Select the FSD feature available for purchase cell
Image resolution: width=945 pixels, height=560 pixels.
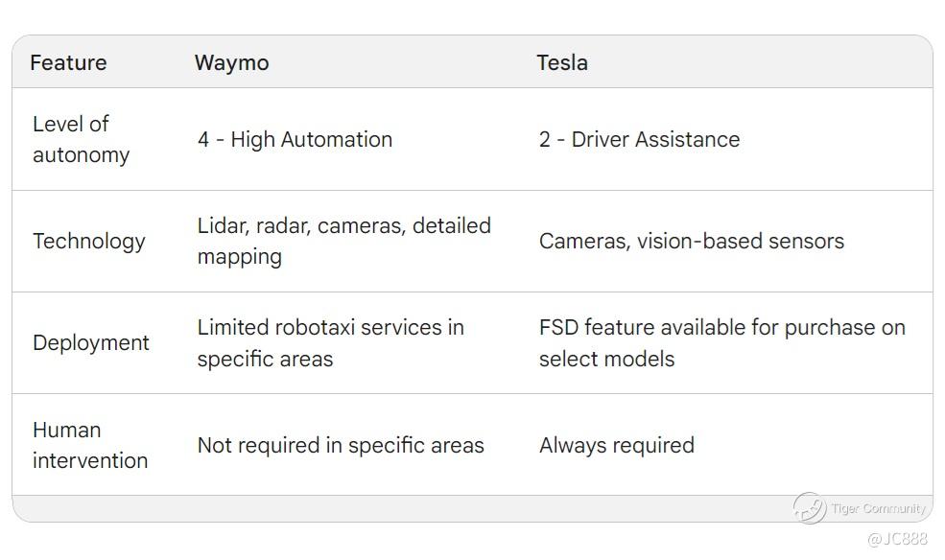point(721,342)
